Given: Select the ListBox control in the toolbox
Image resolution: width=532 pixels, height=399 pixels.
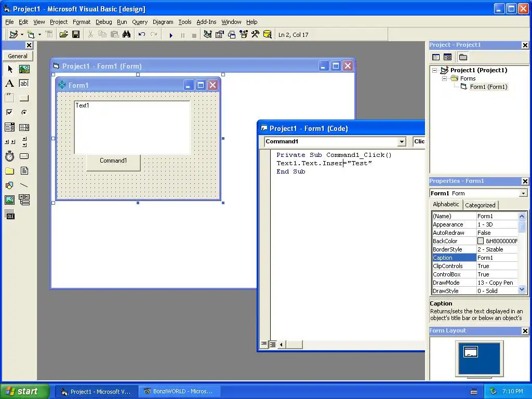Looking at the screenshot, I should point(24,127).
